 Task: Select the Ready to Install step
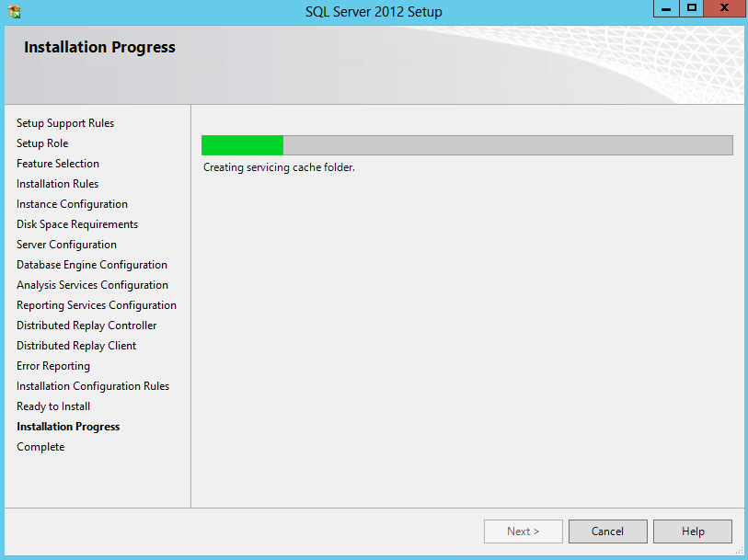pos(53,406)
